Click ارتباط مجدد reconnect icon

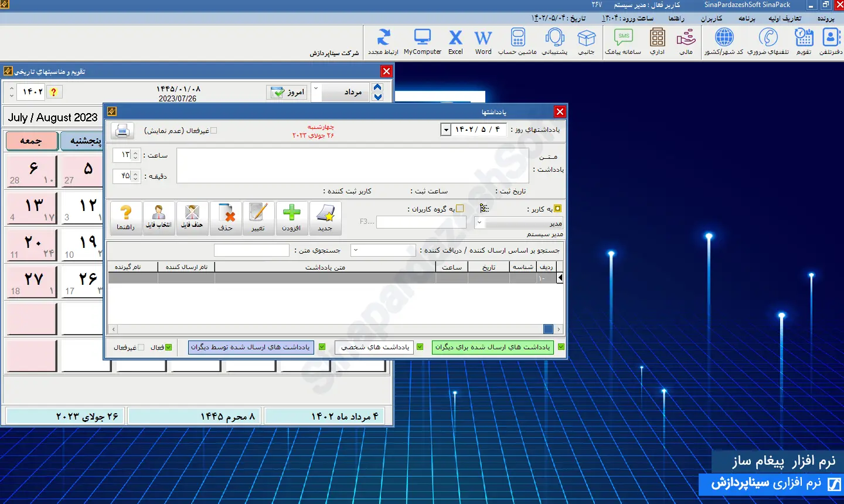383,42
